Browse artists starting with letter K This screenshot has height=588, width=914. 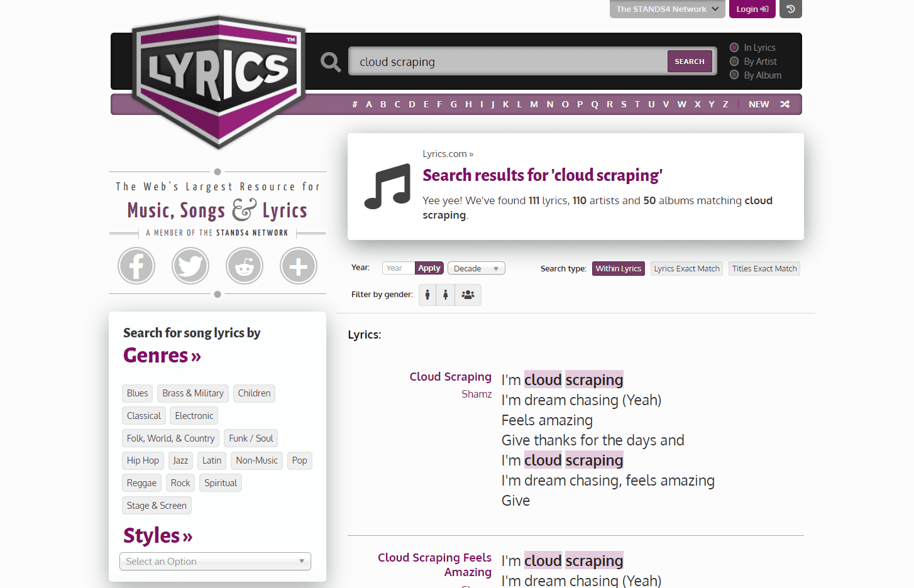pos(505,104)
